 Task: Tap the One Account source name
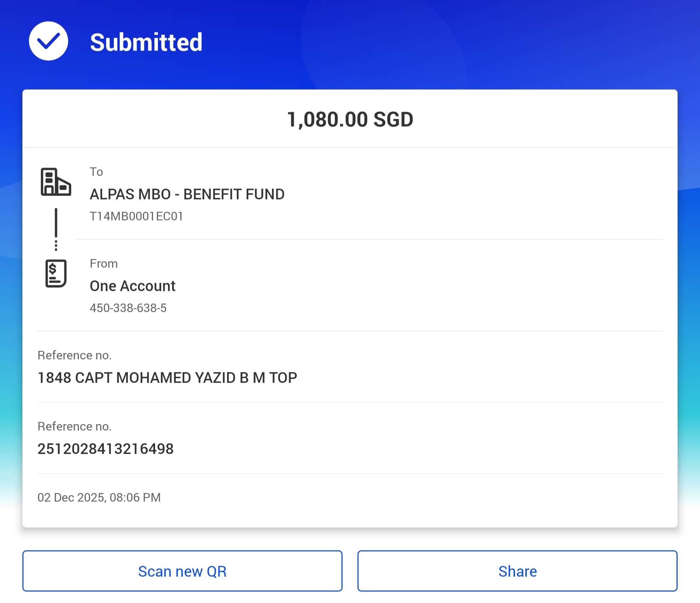click(133, 286)
